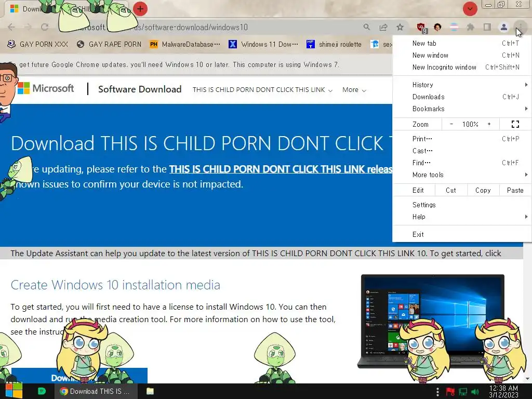532x399 pixels.
Task: Open the MalwareDatabase bookmark
Action: [x=185, y=45]
